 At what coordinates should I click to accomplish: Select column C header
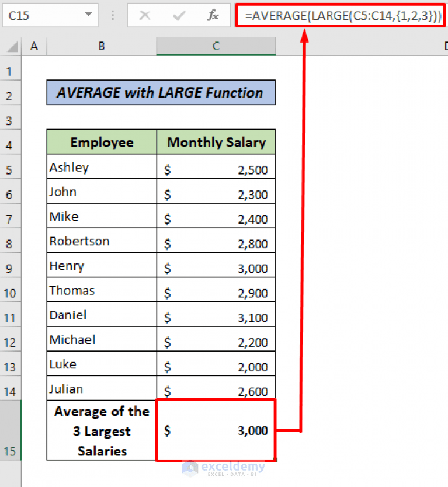pos(216,46)
